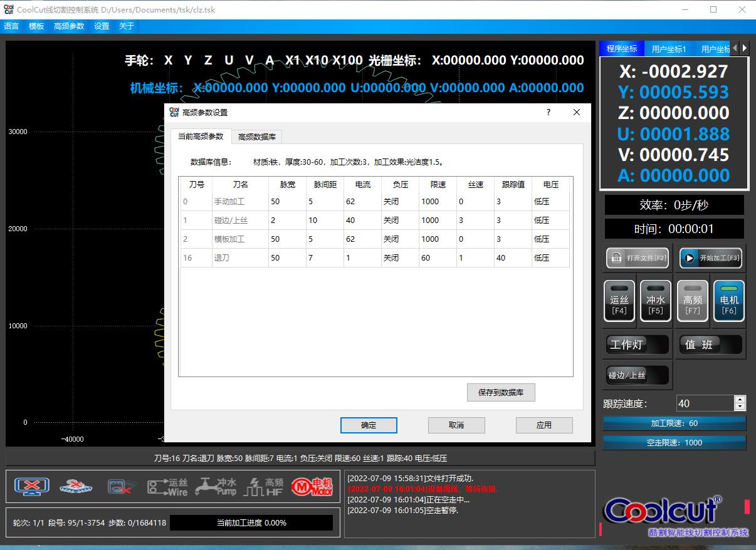Toggle the 工作灯 work light switch
Image resolution: width=756 pixels, height=550 pixels.
(637, 345)
